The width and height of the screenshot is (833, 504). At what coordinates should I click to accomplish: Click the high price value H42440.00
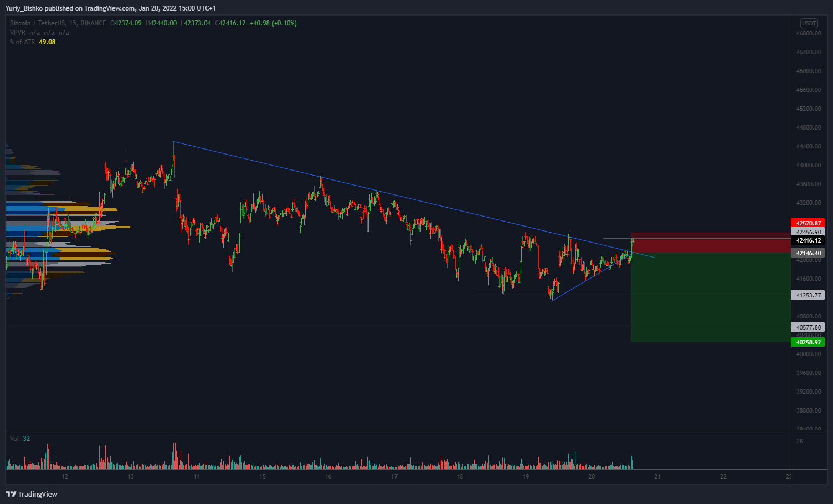coord(161,23)
